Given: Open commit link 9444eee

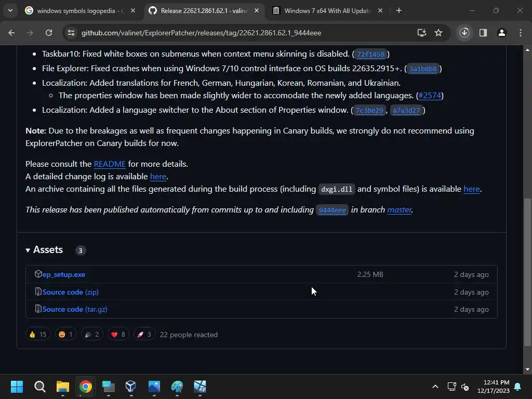Looking at the screenshot, I should (332, 210).
